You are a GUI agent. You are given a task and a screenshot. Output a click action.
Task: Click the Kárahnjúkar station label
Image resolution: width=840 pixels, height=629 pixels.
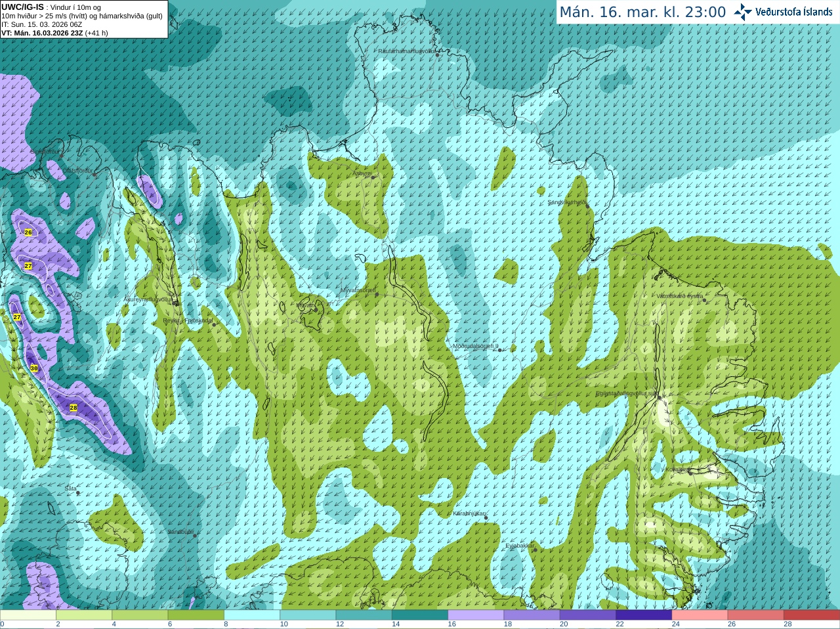(469, 513)
